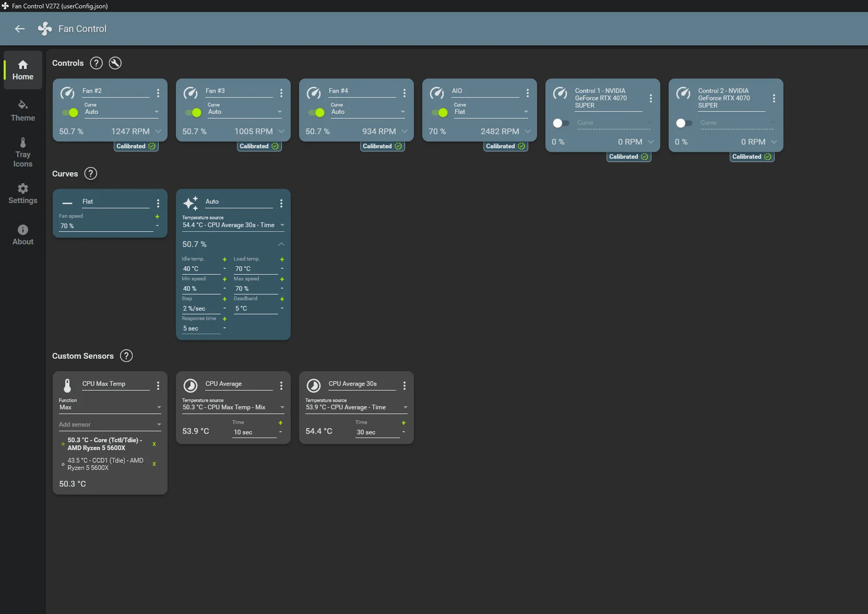Toggle the Fan #2 control switch
Screen dimensions: 868x614
(x=70, y=112)
